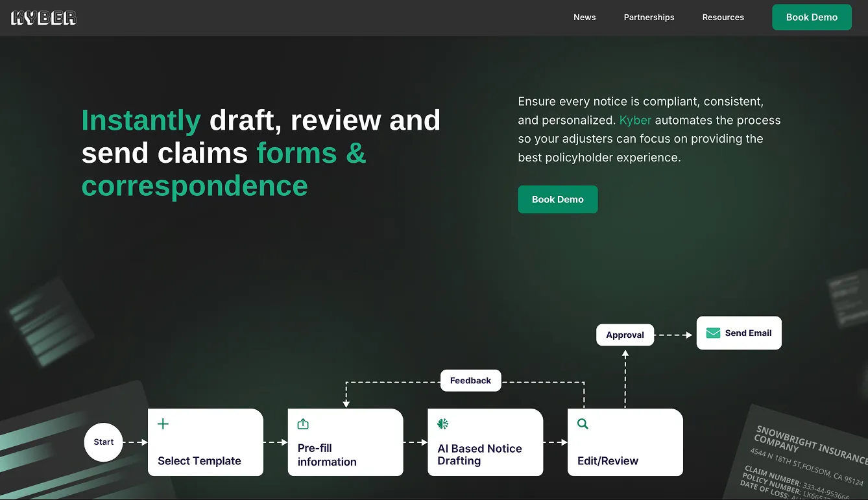This screenshot has width=868, height=500.
Task: Click the AI brain icon on Notice Drafting card
Action: [443, 424]
